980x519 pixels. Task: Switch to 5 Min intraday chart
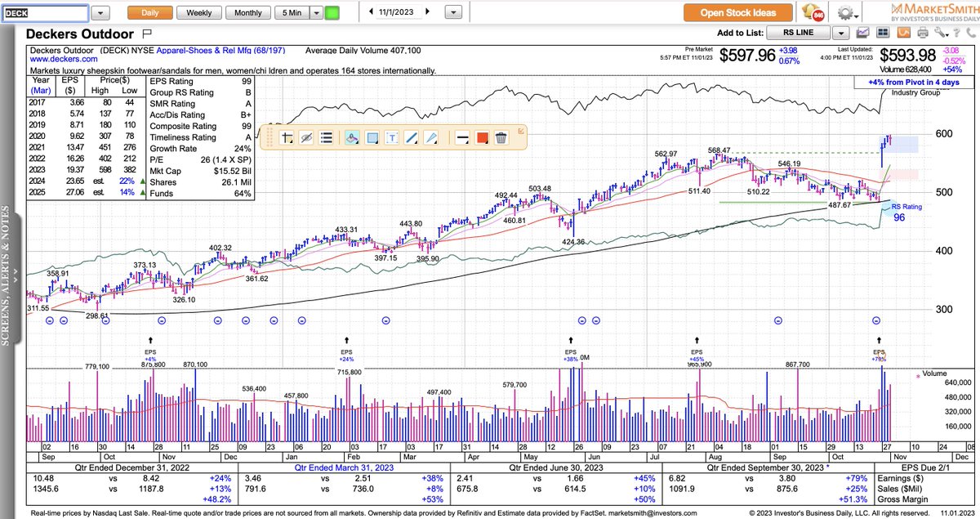(292, 13)
